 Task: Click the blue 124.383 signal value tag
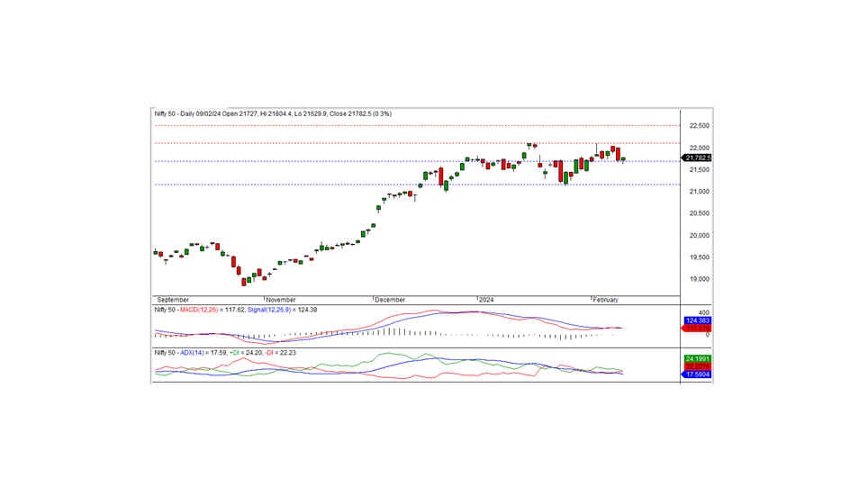698,320
